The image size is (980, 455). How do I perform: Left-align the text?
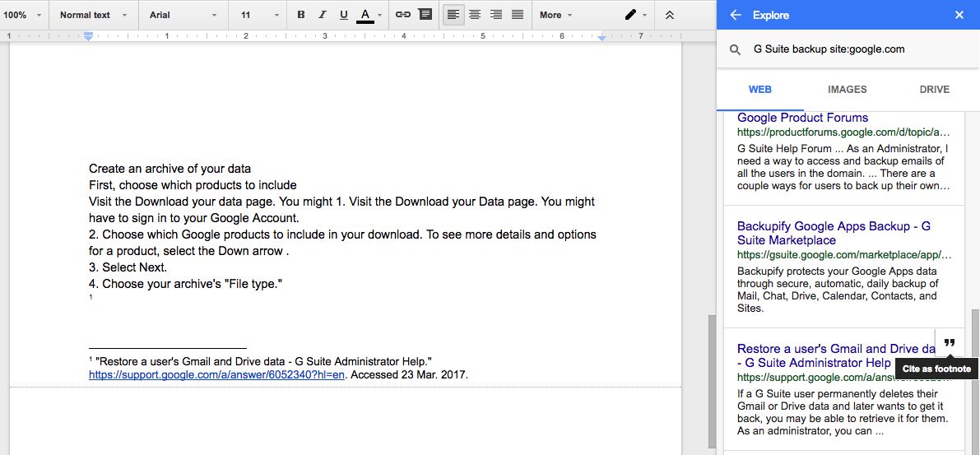tap(453, 15)
